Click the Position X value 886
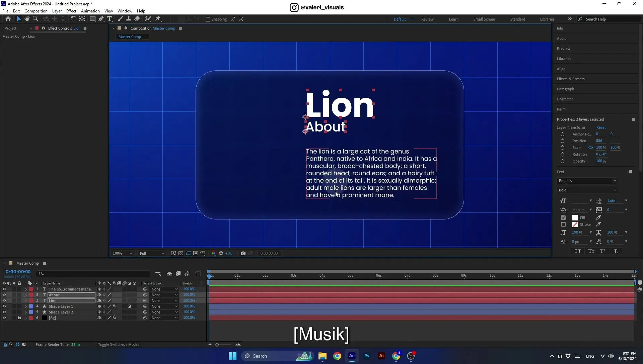 click(x=599, y=141)
